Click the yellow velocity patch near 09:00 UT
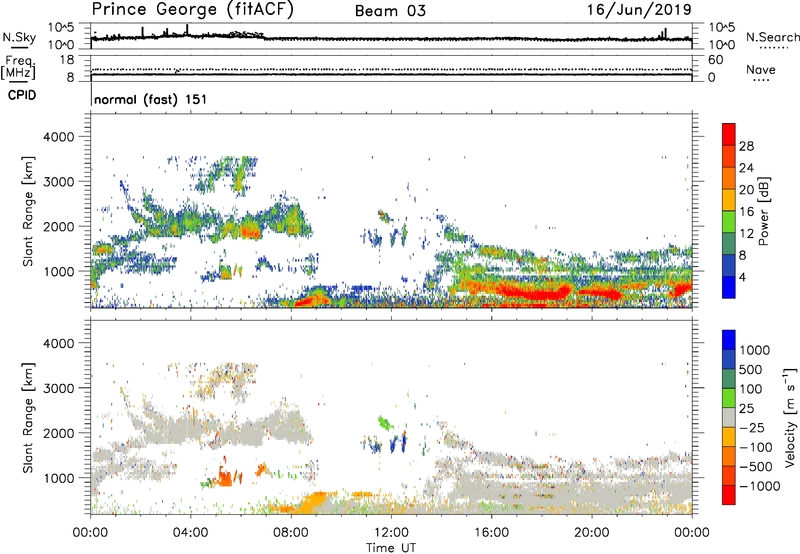Screen dimensions: 800x554 (x=312, y=501)
